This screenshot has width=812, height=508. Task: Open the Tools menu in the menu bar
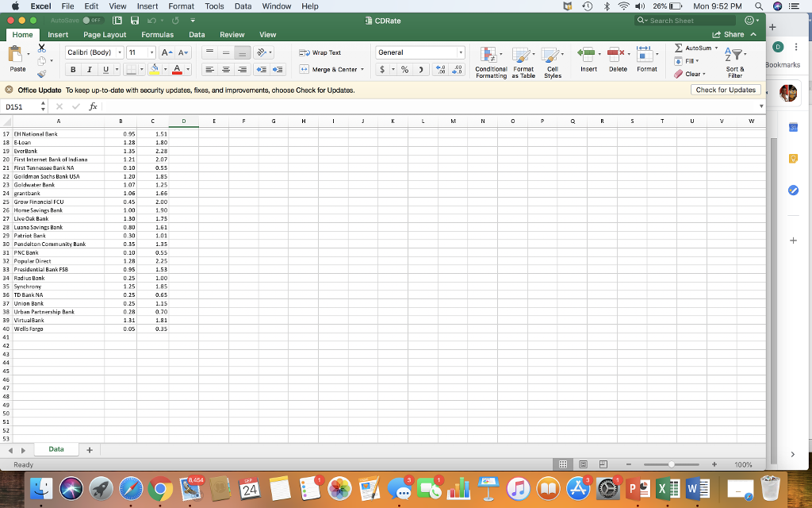214,6
